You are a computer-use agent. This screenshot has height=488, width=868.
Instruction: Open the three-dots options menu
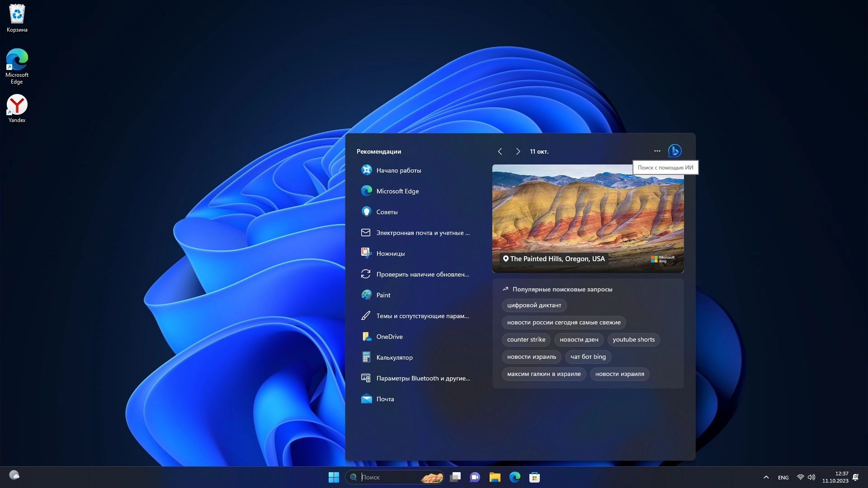657,151
